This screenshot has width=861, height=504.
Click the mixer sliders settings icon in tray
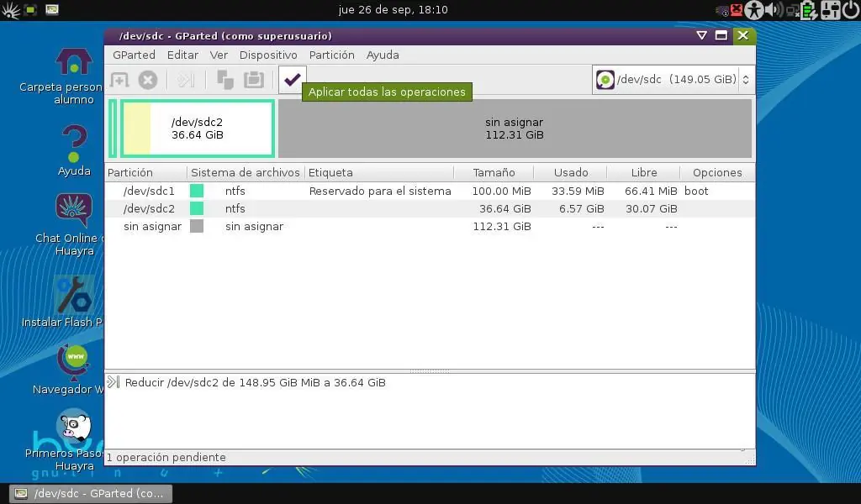click(830, 10)
